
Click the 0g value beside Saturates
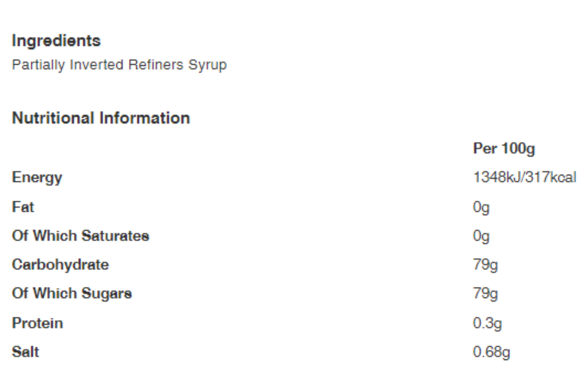coord(481,237)
